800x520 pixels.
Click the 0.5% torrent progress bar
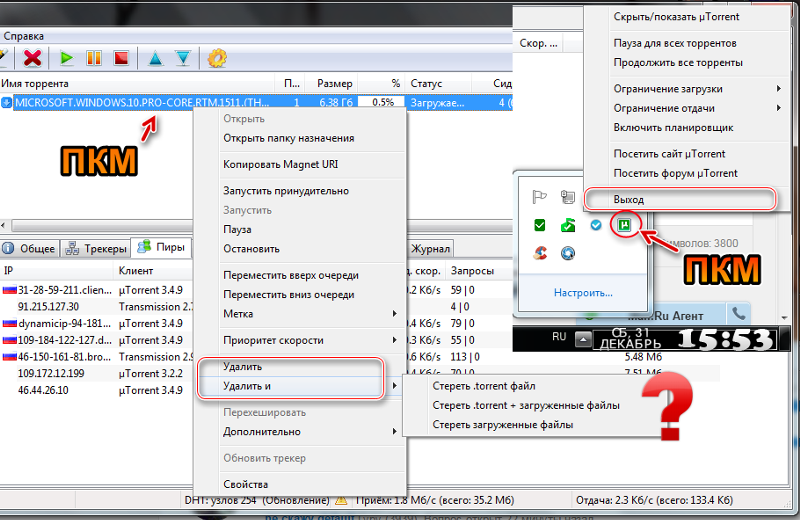382,103
